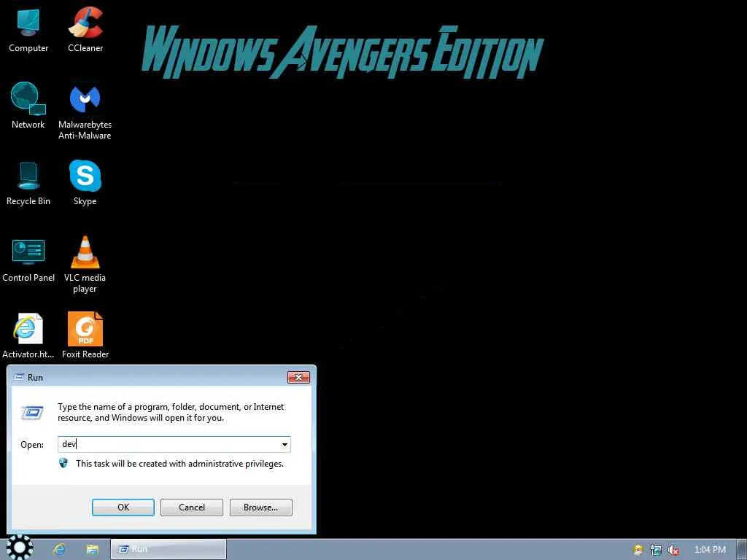
Task: Click the Start button orb
Action: 20,548
